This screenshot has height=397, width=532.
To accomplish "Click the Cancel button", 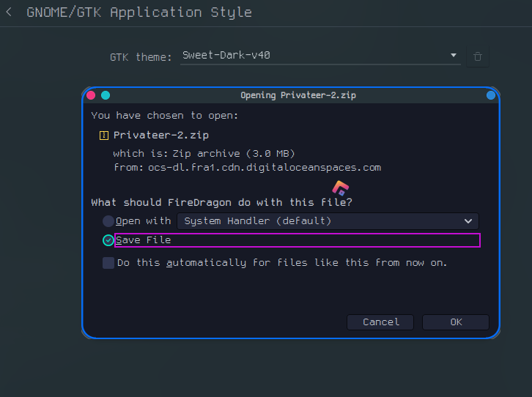I will 380,322.
